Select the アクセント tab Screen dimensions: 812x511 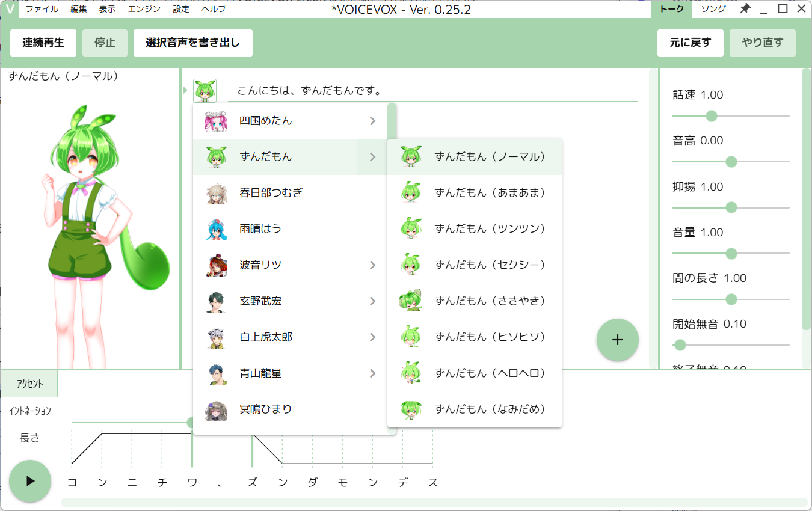[29, 384]
